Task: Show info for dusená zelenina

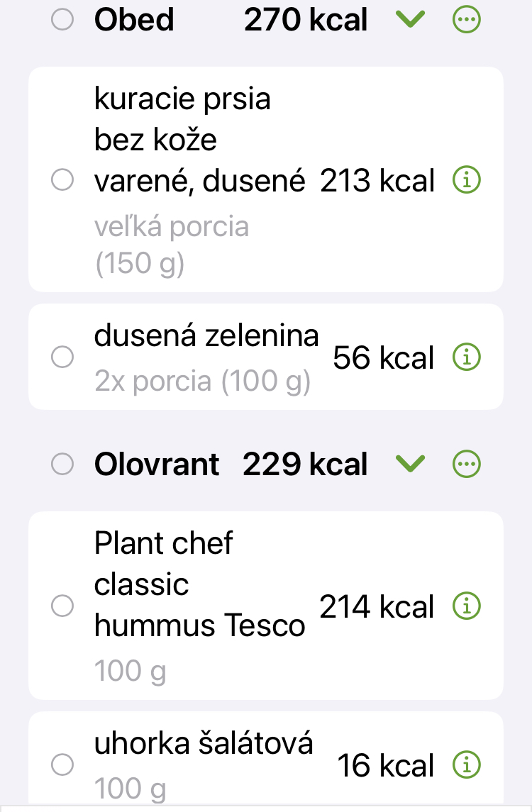Action: click(466, 357)
